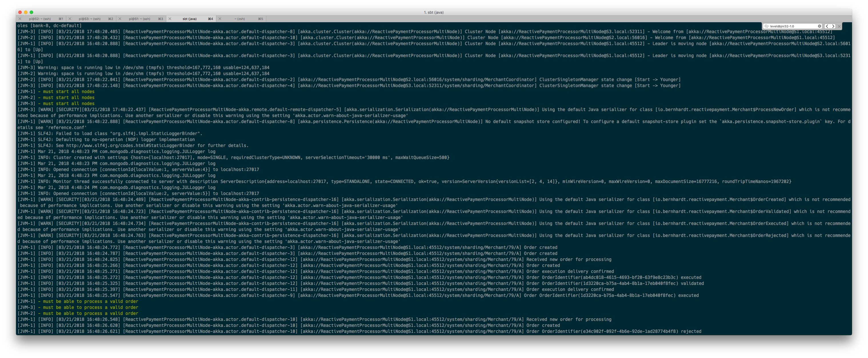The height and width of the screenshot is (358, 868).
Task: Minimize the terminal window with yellow button
Action: (x=26, y=13)
